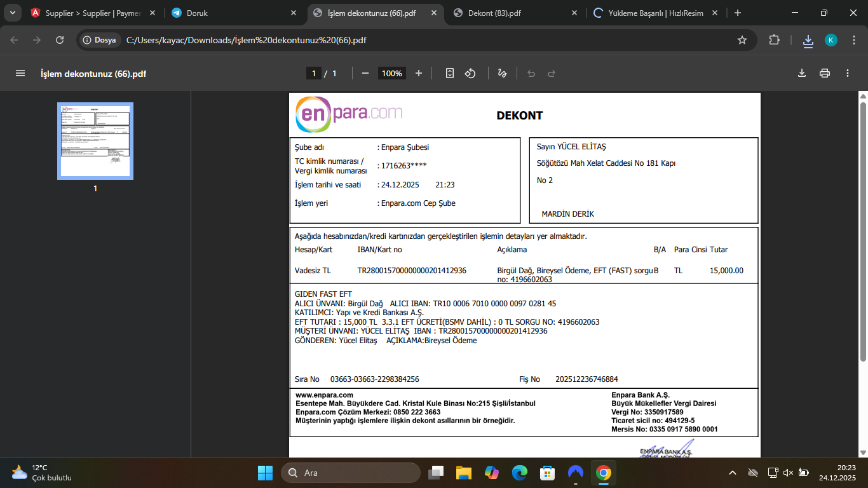Show hidden system tray icons
The width and height of the screenshot is (868, 488).
click(x=733, y=473)
